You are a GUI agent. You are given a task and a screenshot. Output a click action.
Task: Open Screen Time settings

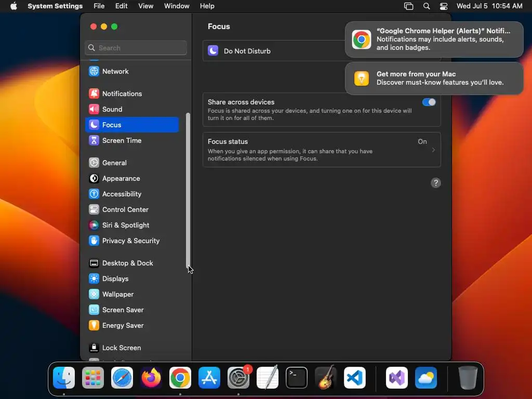click(132, 140)
